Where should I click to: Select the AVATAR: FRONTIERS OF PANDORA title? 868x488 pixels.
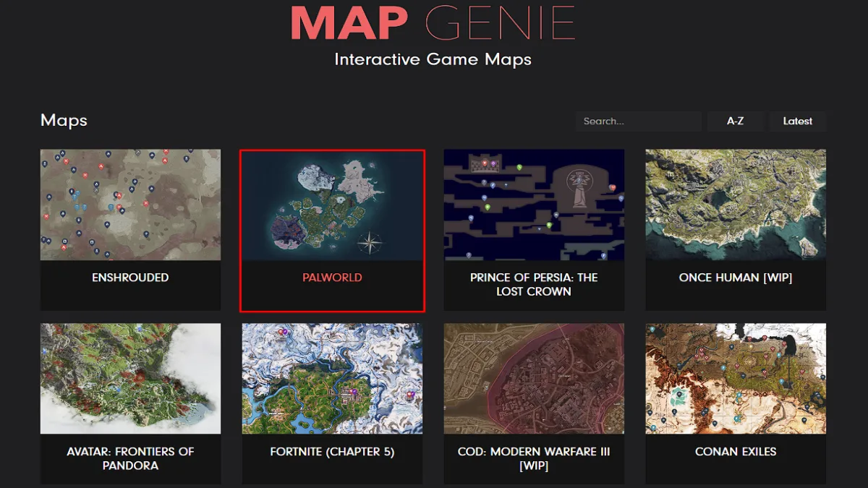click(130, 458)
